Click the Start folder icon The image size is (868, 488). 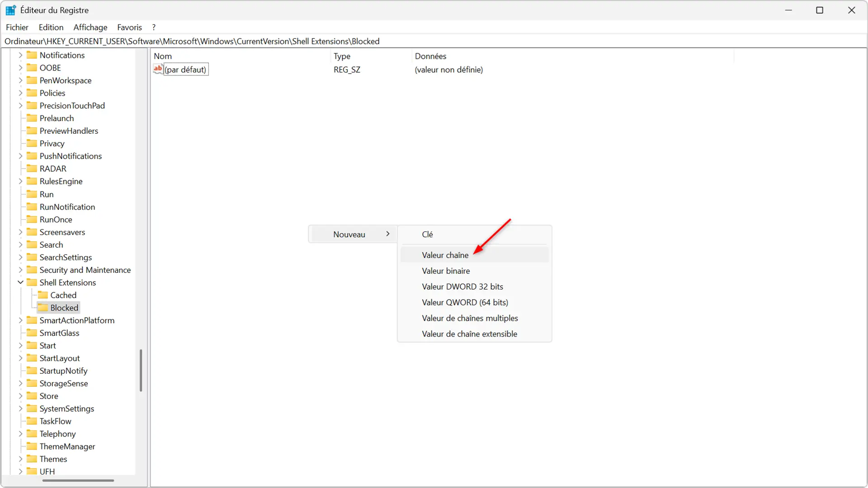(x=32, y=346)
